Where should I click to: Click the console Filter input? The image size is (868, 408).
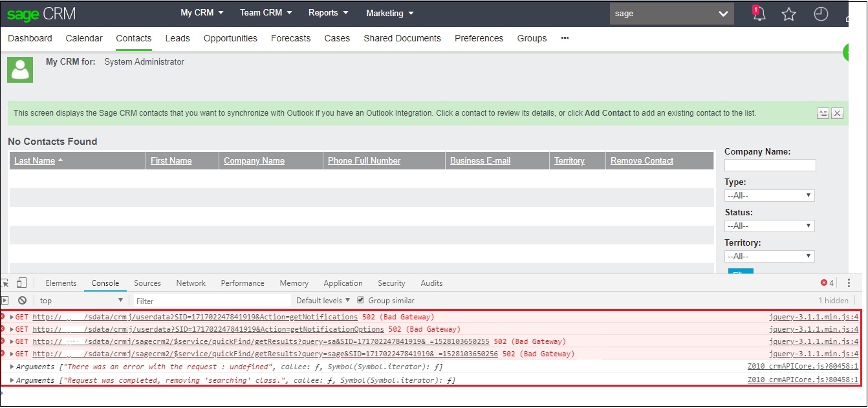click(x=213, y=301)
